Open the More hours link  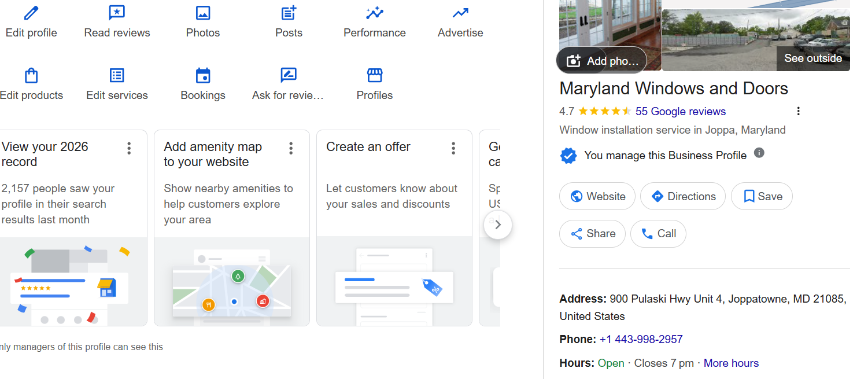[x=731, y=363]
